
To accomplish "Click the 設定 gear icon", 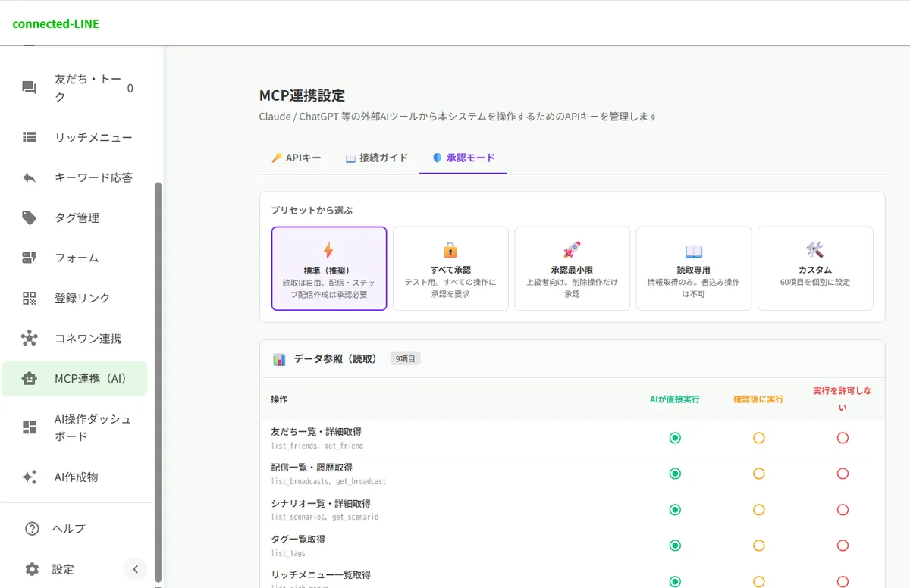I will [32, 569].
